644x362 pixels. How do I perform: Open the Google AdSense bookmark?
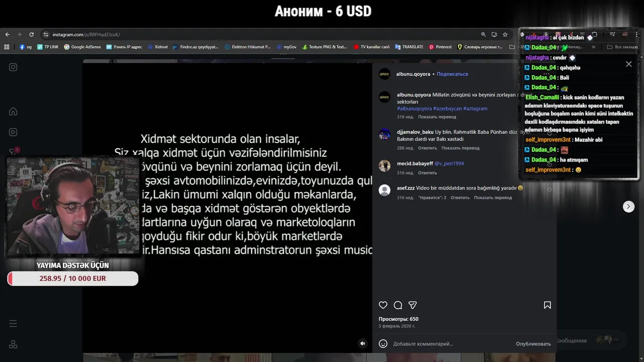(83, 47)
